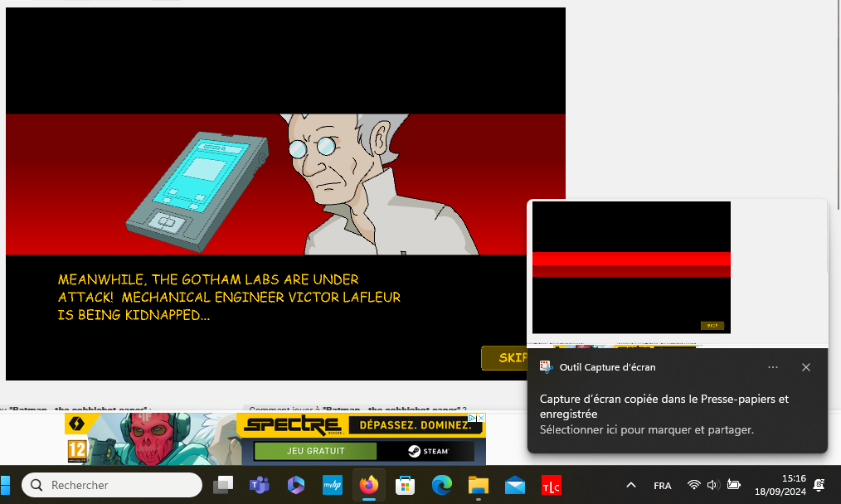This screenshot has height=504, width=841.
Task: Click the Snipping Tool icon in notification
Action: click(x=546, y=367)
